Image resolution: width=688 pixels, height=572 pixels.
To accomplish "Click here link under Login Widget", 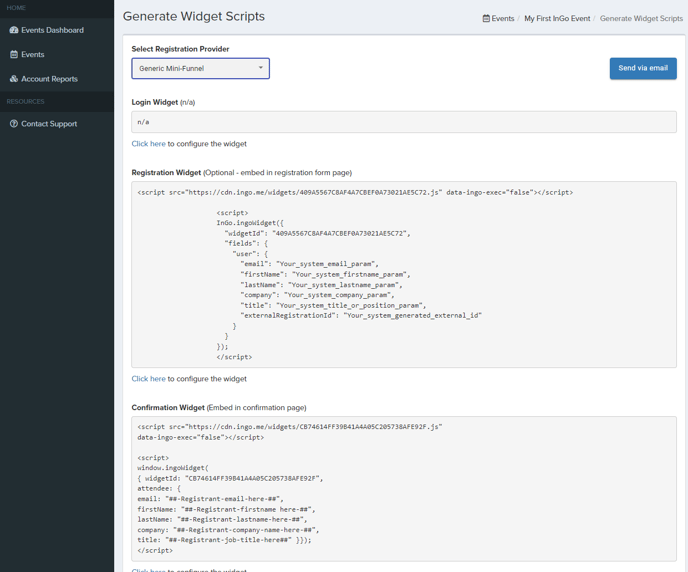I will [148, 144].
